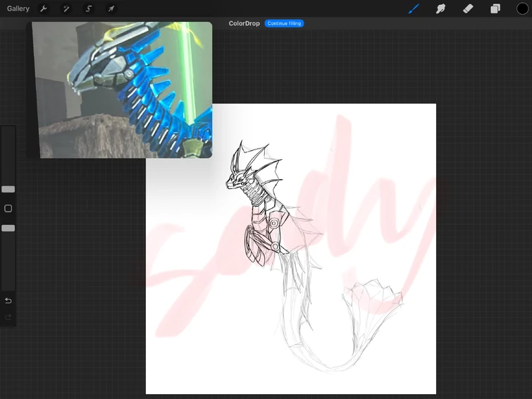
Task: Click the brush size slider handle
Action: (8, 189)
